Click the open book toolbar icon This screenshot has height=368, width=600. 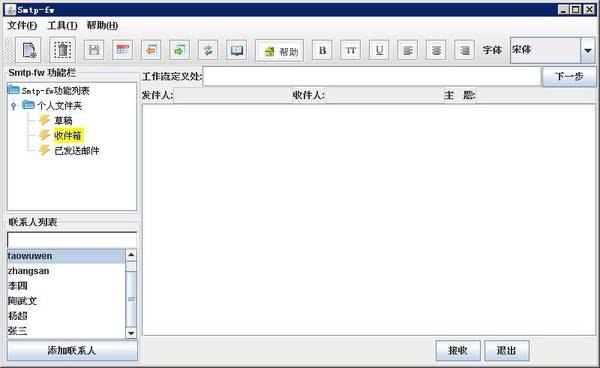236,50
